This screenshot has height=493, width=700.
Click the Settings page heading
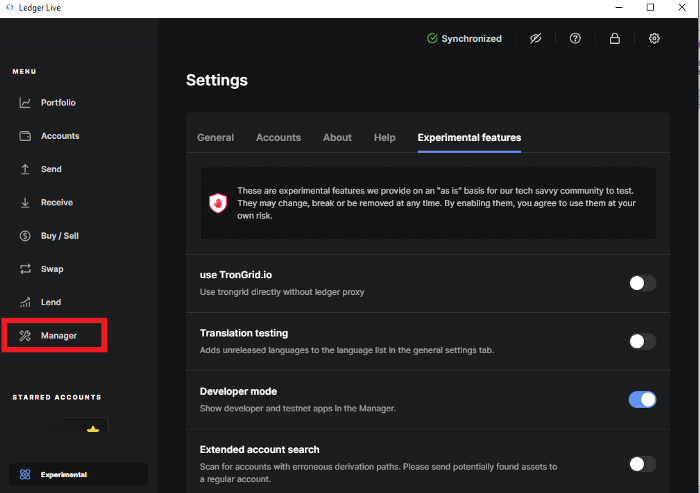tap(217, 80)
